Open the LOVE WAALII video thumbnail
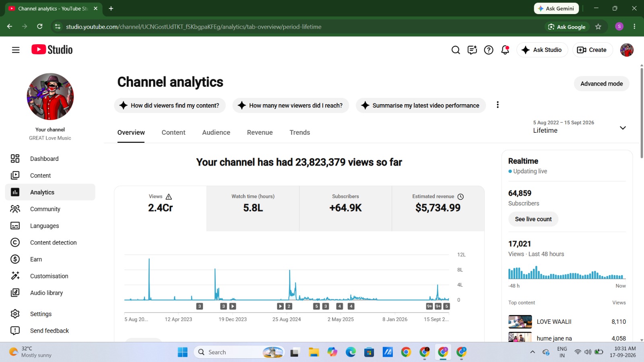644x362 pixels. (520, 322)
